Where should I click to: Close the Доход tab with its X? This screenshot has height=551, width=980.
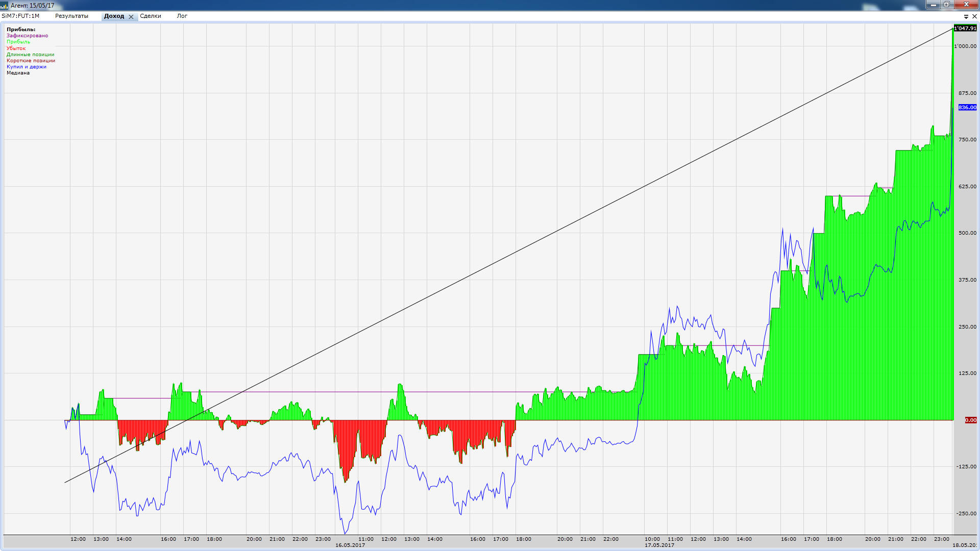[x=131, y=17]
